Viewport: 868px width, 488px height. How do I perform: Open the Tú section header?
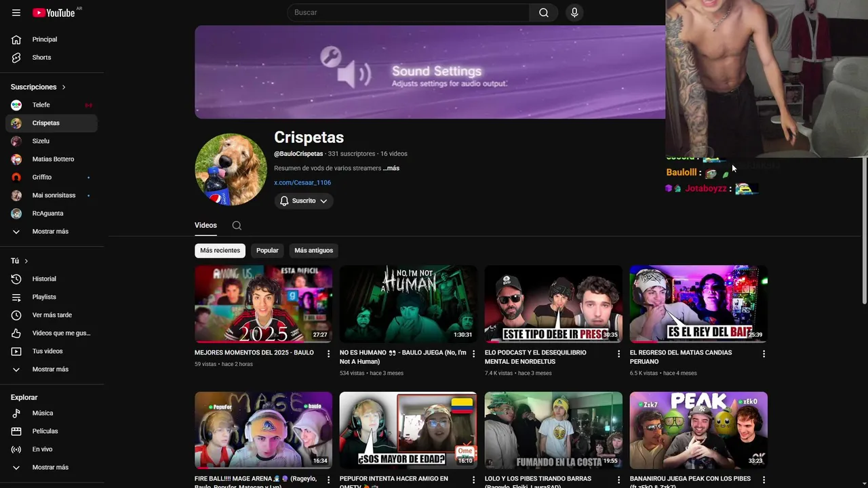[x=20, y=261]
